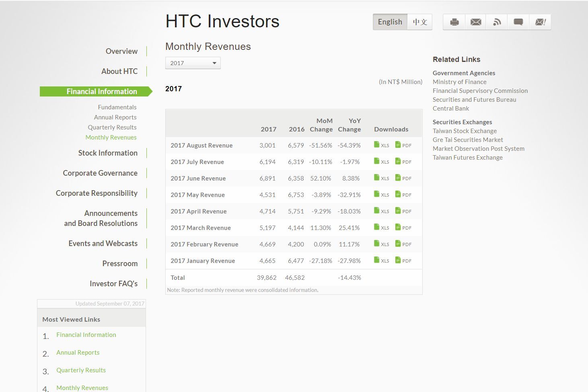
Task: Open Securities and Futures Bureau link
Action: coord(475,99)
